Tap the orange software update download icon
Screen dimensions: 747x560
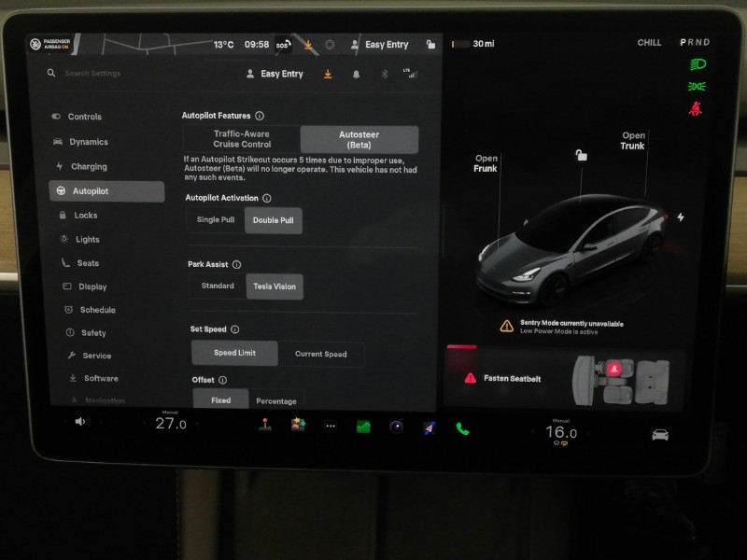(x=328, y=74)
